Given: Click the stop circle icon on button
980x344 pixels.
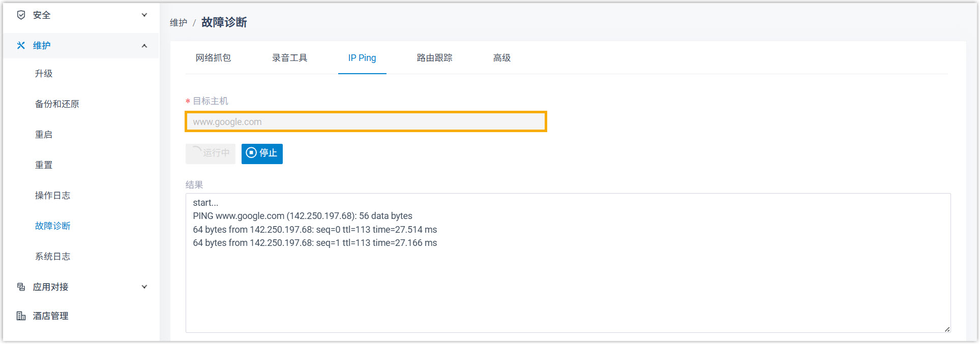Looking at the screenshot, I should pyautogui.click(x=251, y=153).
